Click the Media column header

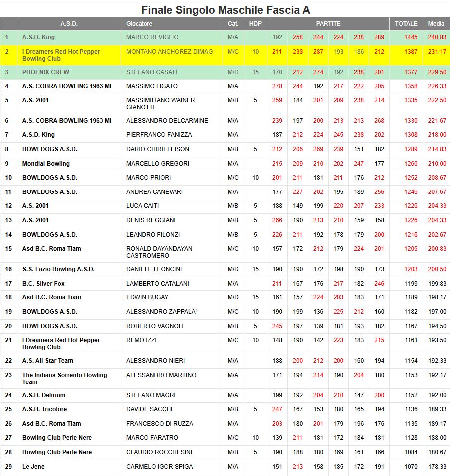tap(436, 24)
